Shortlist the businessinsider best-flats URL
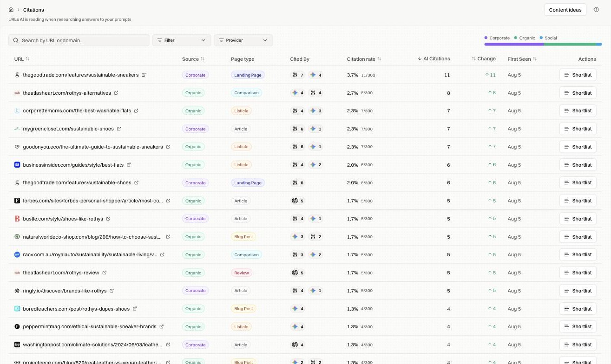Screen dimensions: 611x364 (578, 165)
